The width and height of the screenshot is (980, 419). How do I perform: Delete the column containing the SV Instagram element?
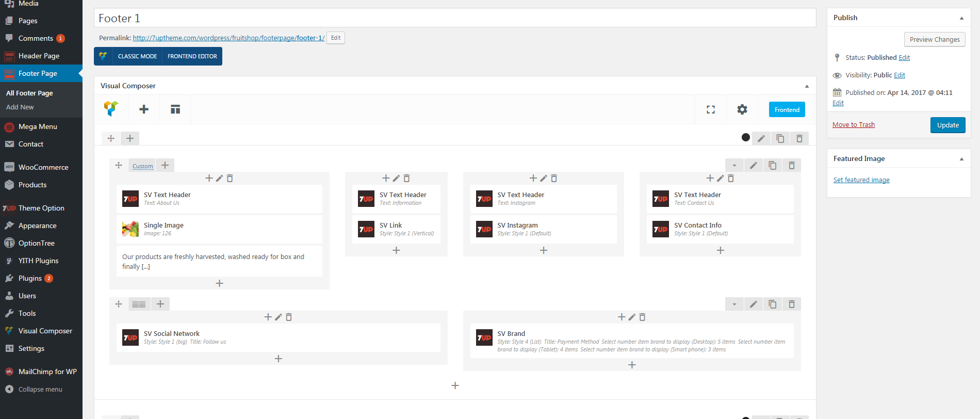554,179
